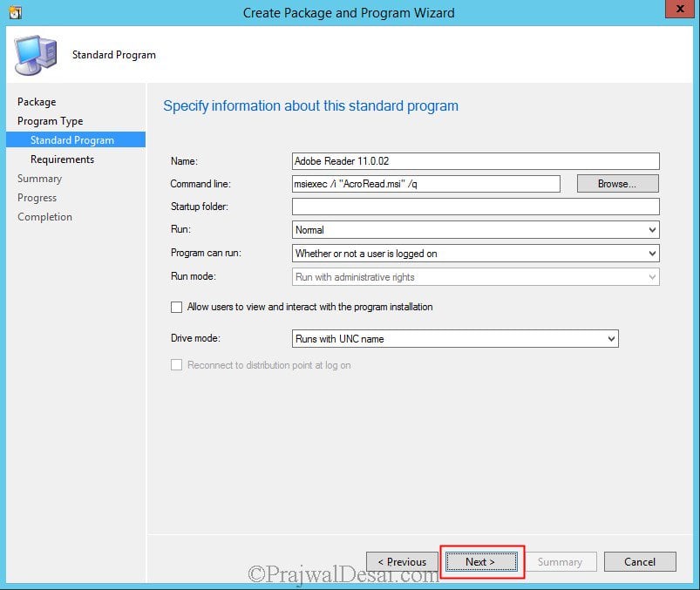Click Browse to choose a command file
The height and width of the screenshot is (590, 700).
coord(617,184)
